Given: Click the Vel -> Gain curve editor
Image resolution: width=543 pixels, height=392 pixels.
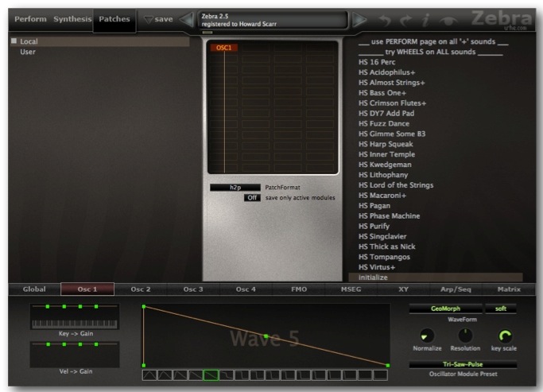Looking at the screenshot, I should (x=75, y=355).
